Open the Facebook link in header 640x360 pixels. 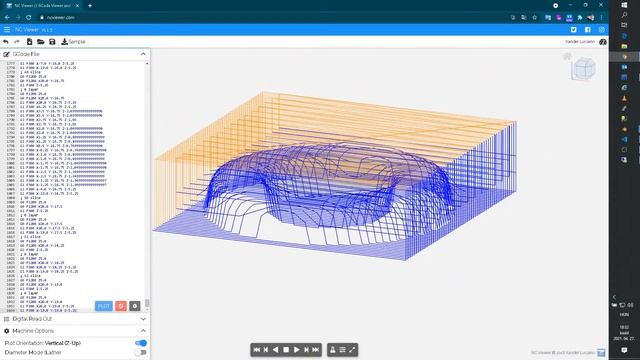pos(587,29)
